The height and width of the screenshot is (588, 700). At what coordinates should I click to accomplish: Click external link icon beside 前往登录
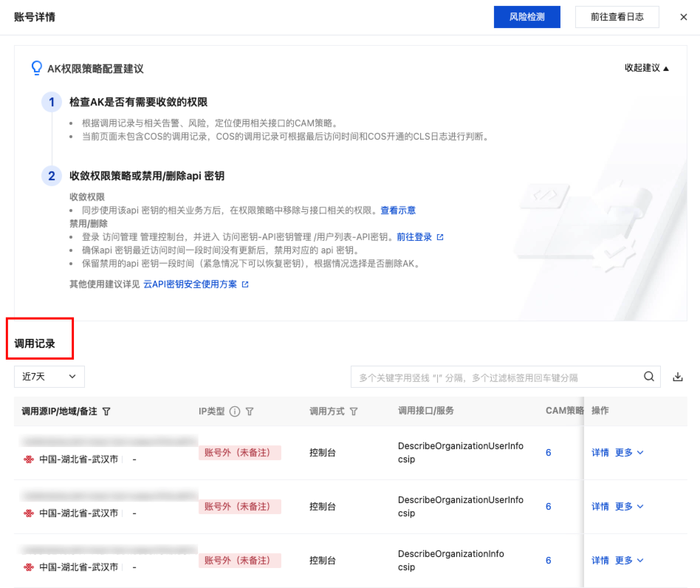coord(440,237)
